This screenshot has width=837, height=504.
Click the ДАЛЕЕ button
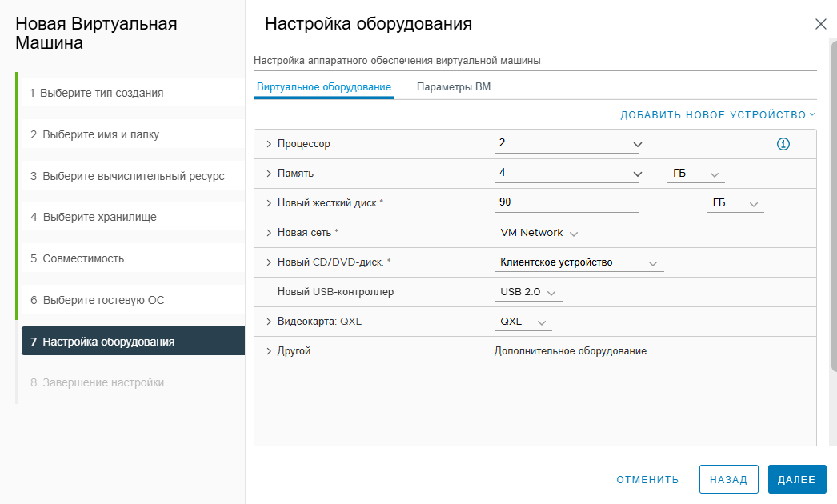pos(797,479)
